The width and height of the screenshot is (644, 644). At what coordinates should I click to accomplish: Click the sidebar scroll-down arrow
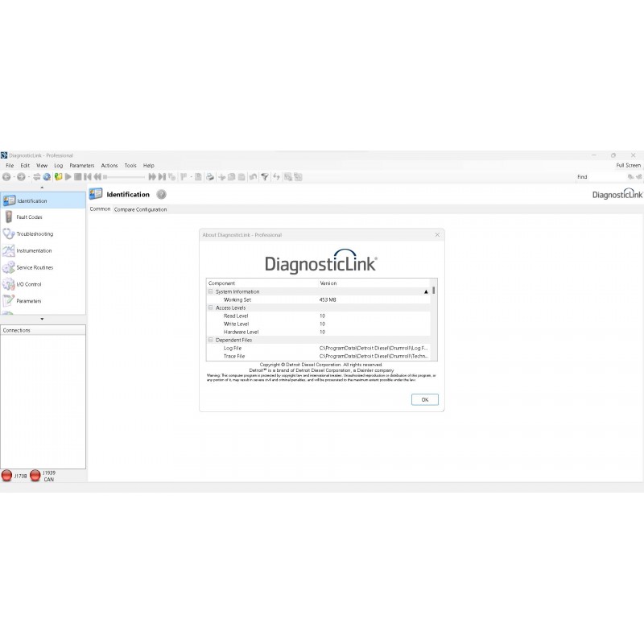pyautogui.click(x=42, y=319)
